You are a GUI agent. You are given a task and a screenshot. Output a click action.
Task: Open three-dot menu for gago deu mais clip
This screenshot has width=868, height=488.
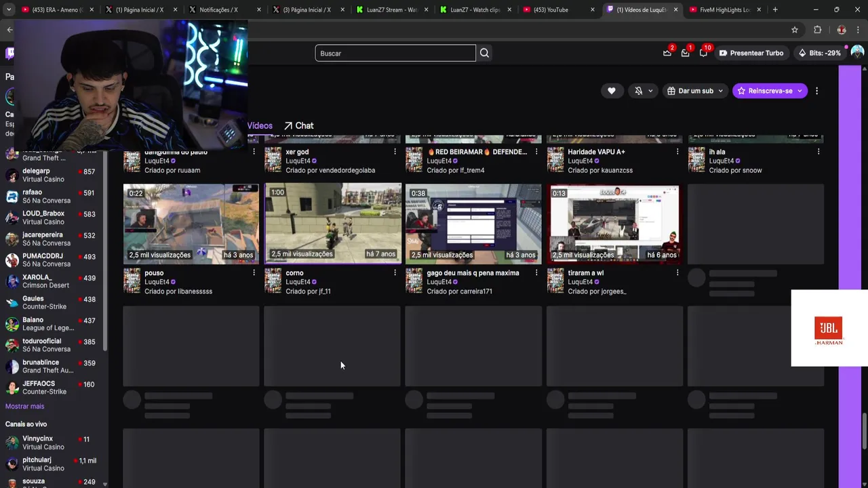click(536, 272)
